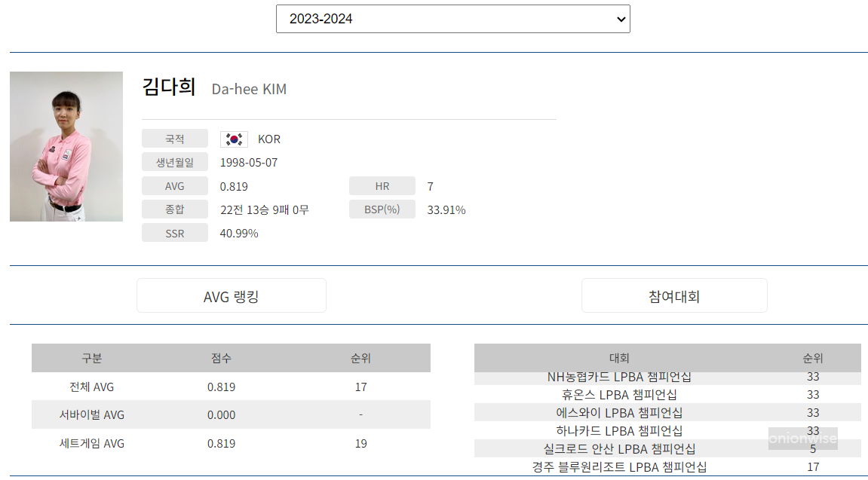Viewport: 868px width, 480px height.
Task: Click the BSP(%) stat label badge
Action: [x=382, y=209]
